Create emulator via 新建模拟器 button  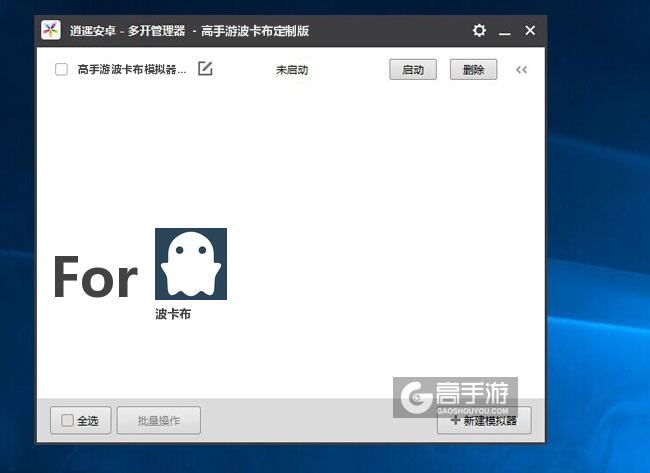[484, 420]
